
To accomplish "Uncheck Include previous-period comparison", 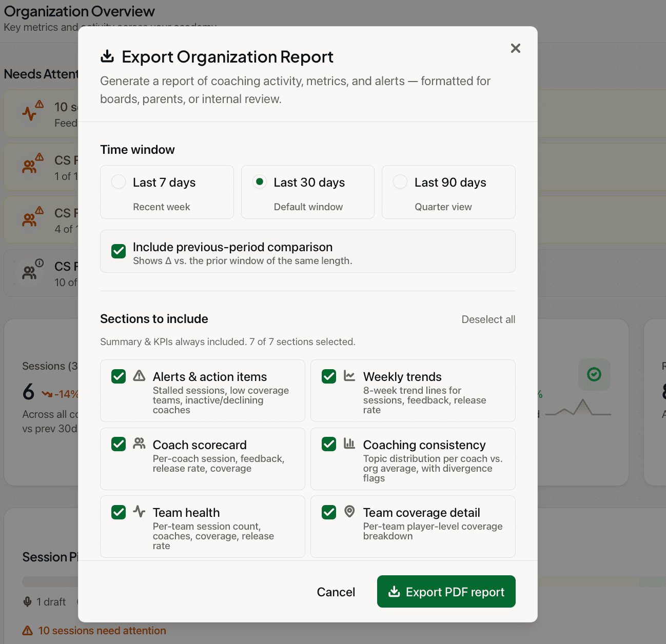I will point(119,251).
